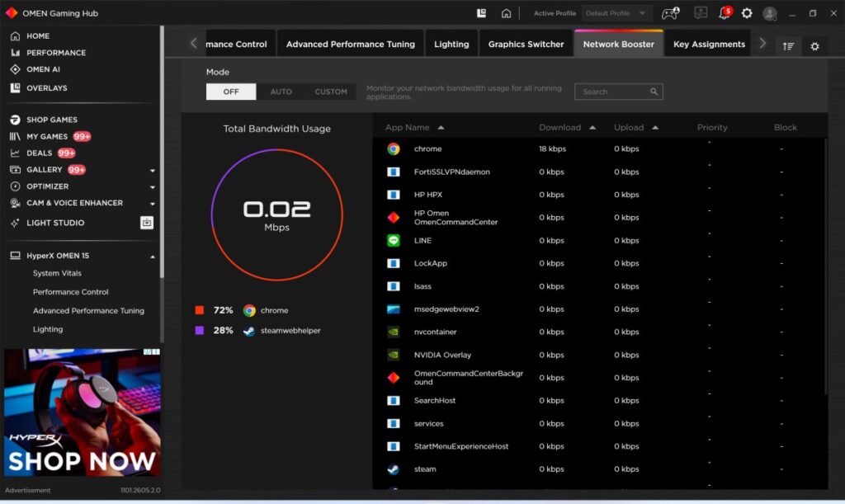Open the user account avatar
The image size is (845, 504).
770,13
